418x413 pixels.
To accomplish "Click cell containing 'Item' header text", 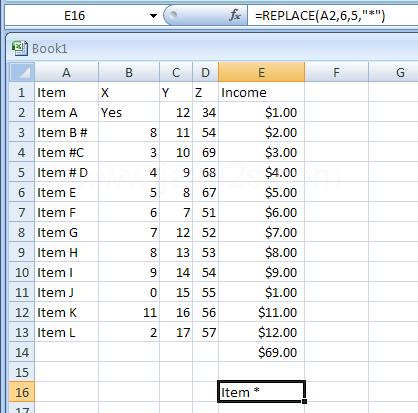I will pyautogui.click(x=67, y=92).
